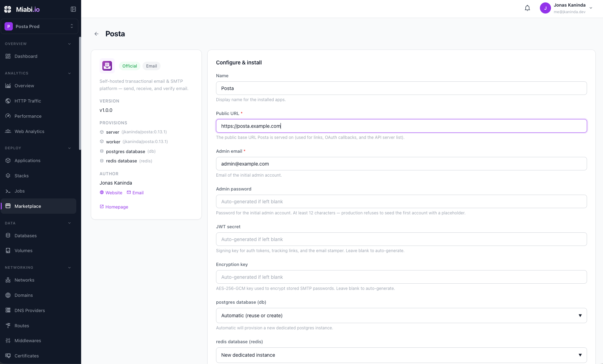Open Certificates from the sidebar
Screen dimensions: 603x364
click(38, 356)
